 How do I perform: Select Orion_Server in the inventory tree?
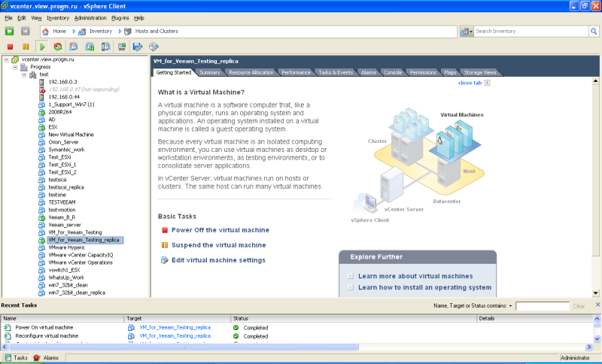[x=63, y=142]
